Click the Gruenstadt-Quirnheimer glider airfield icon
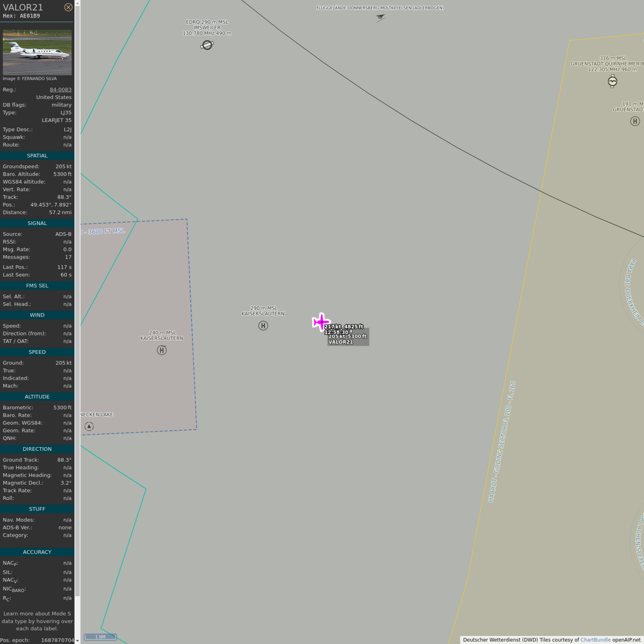The image size is (644, 644). click(612, 81)
